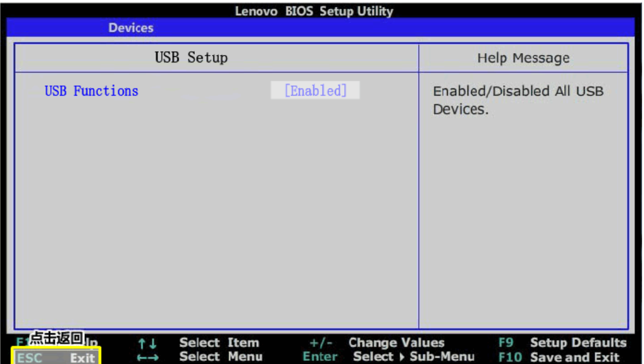Open the Devices menu tab
The image size is (644, 364).
tap(131, 28)
